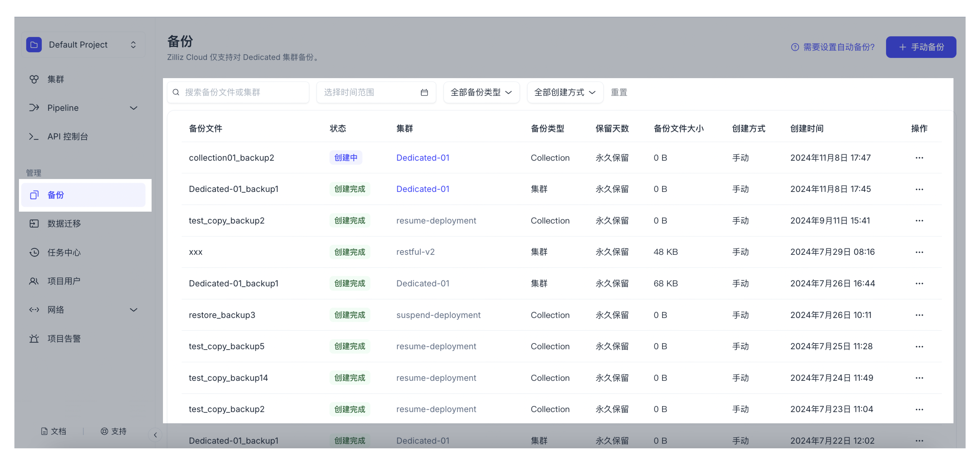
Task: Click the 手动备份 button
Action: point(921,47)
